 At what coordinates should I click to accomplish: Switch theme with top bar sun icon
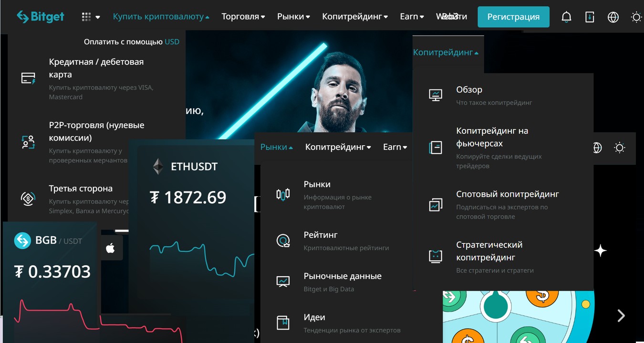(x=636, y=17)
